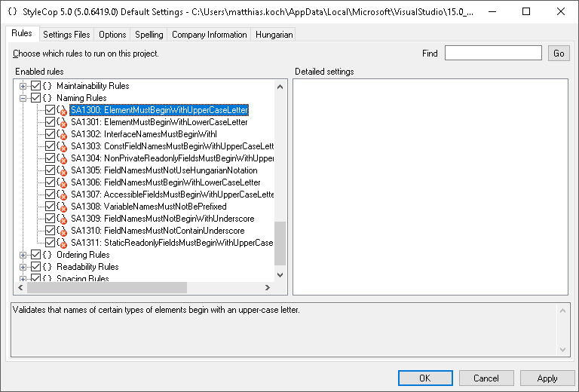Image resolution: width=579 pixels, height=392 pixels.
Task: Select SA1303 ConstFieldNames rule row
Action: pos(172,146)
